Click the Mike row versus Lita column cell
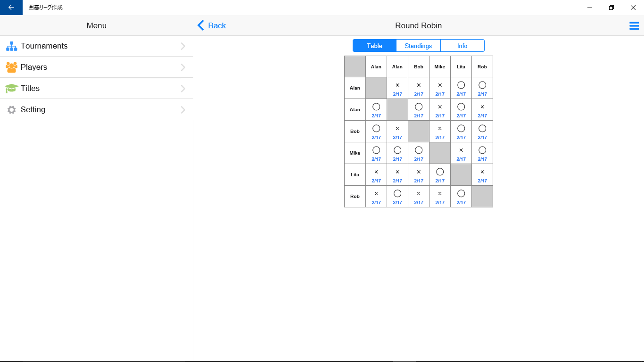644x362 pixels. (461, 153)
